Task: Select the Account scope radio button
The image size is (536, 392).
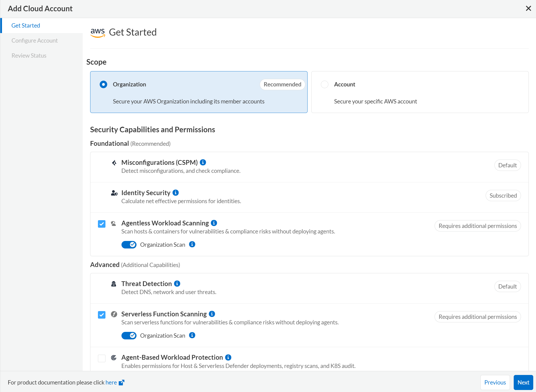Action: click(325, 84)
